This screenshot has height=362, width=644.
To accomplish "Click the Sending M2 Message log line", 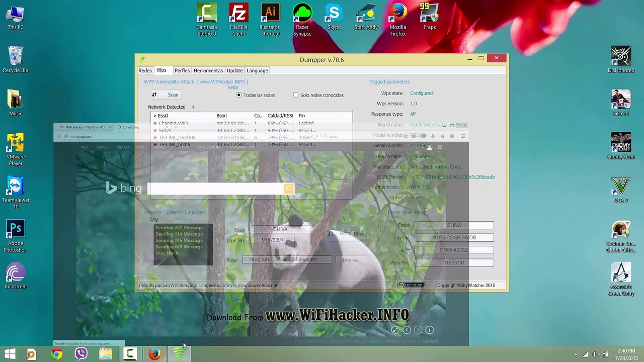I will click(179, 228).
